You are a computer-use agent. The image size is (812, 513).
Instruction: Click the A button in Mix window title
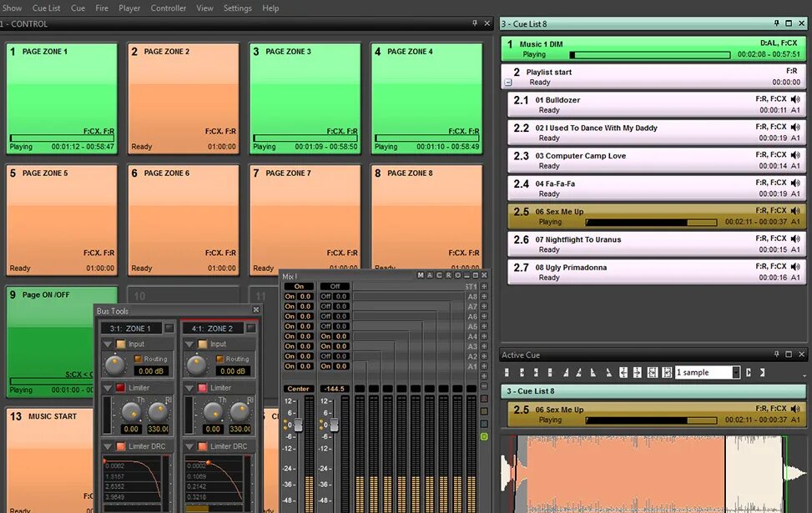430,275
